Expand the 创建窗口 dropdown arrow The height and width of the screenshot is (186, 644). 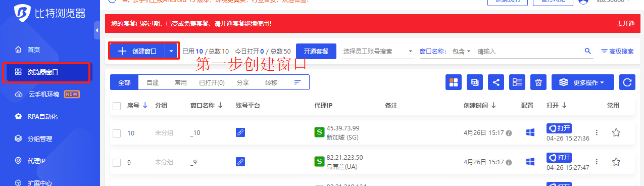tap(172, 51)
